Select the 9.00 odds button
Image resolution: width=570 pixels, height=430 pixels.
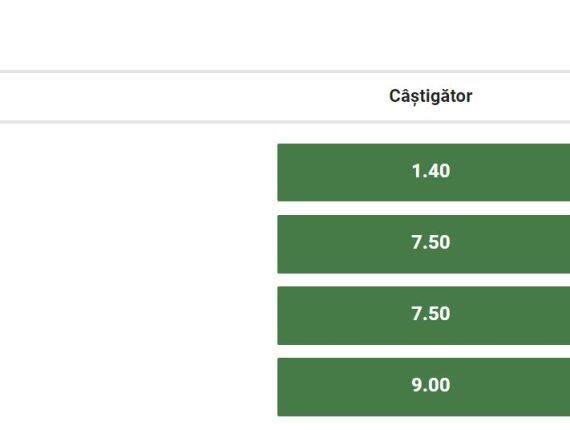point(424,387)
